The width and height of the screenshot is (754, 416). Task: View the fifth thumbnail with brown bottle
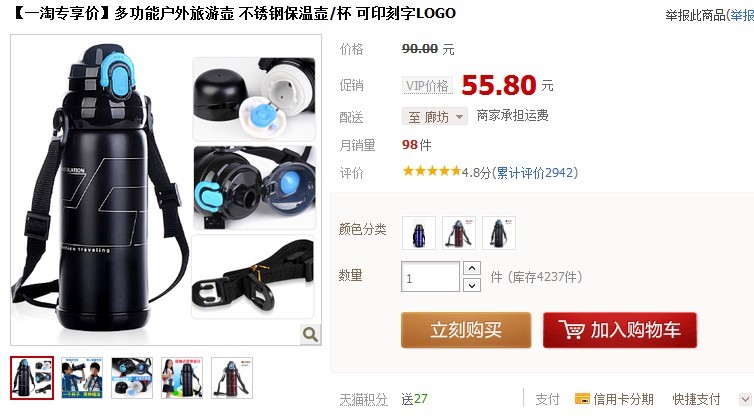click(232, 378)
